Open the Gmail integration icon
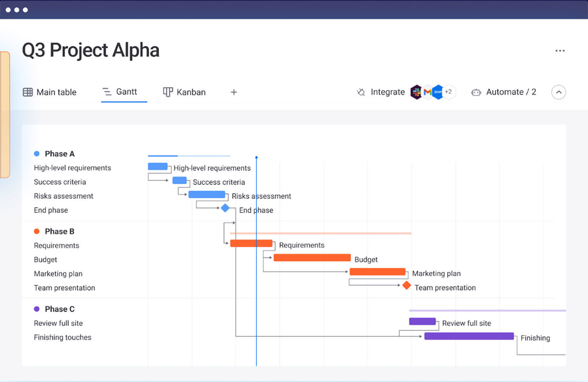588x382 pixels. pos(428,92)
